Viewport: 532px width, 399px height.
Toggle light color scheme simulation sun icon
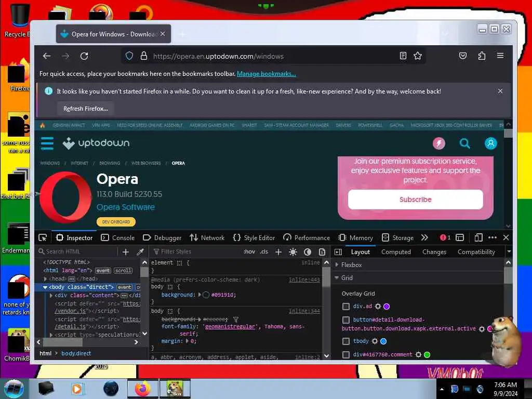293,252
